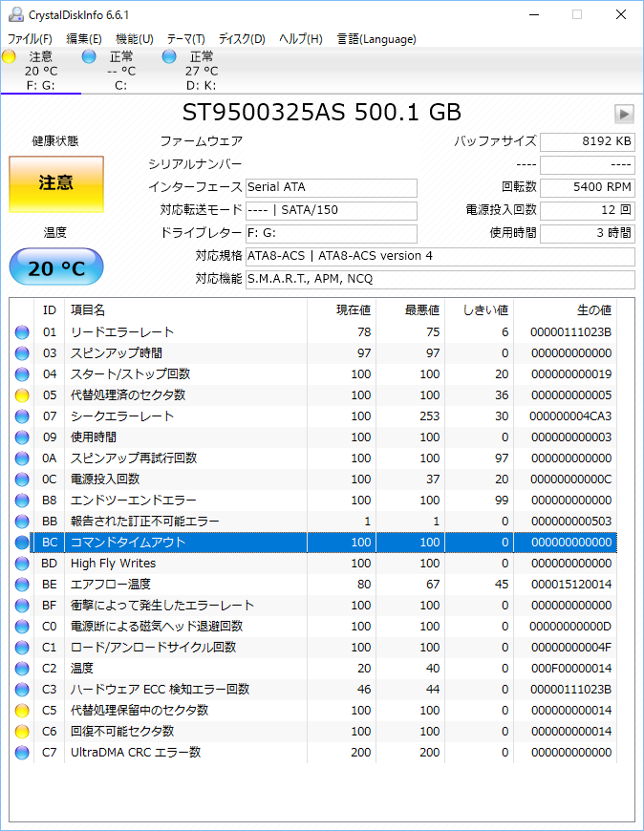Click status orb of row BE エアフロー温度
Viewport: 644px width, 831px height.
pos(22,585)
